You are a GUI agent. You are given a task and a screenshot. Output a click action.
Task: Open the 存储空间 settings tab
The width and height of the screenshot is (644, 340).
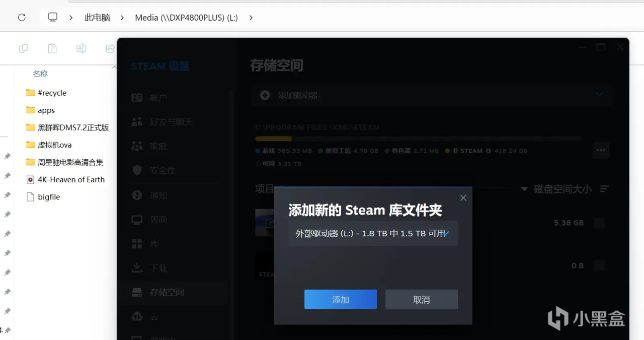pyautogui.click(x=174, y=292)
